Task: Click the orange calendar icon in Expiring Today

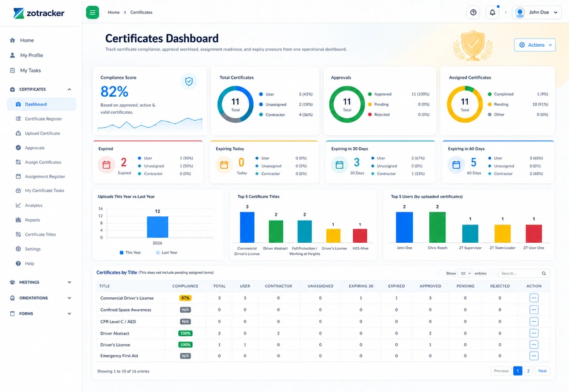Action: click(224, 165)
